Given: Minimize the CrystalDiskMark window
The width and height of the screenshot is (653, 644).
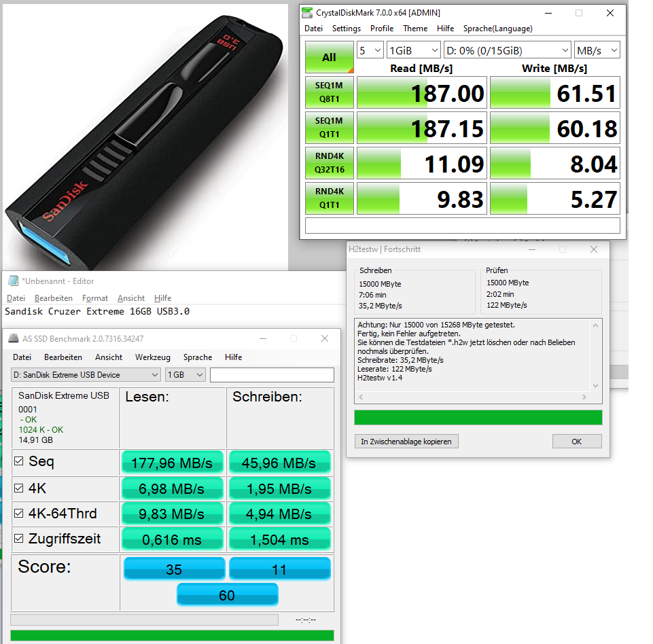Looking at the screenshot, I should coord(548,13).
